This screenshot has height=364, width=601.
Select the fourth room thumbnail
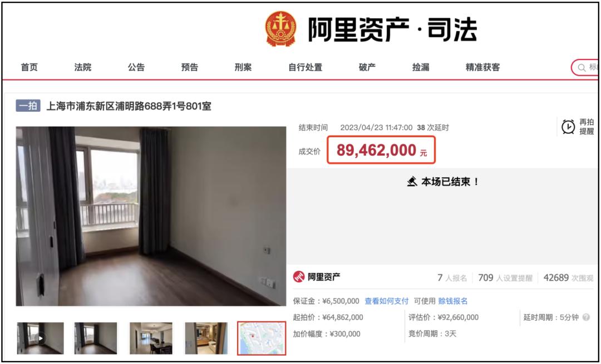[206, 338]
